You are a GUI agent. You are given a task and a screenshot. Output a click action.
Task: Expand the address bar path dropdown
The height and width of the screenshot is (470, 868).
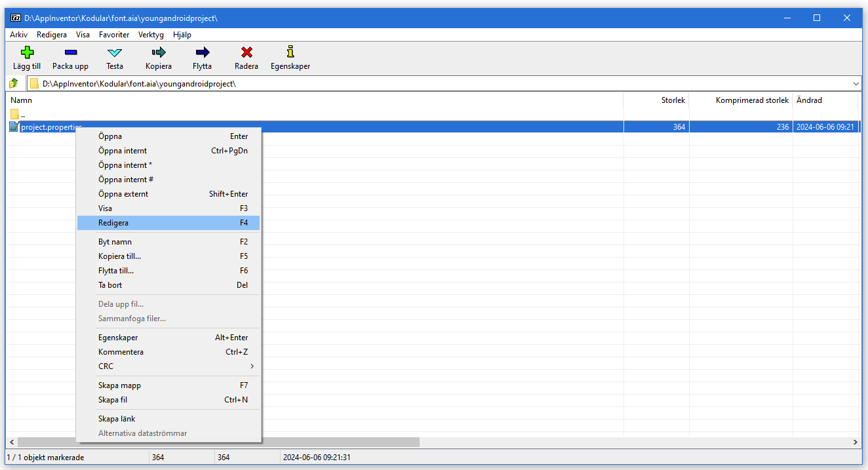pos(856,84)
